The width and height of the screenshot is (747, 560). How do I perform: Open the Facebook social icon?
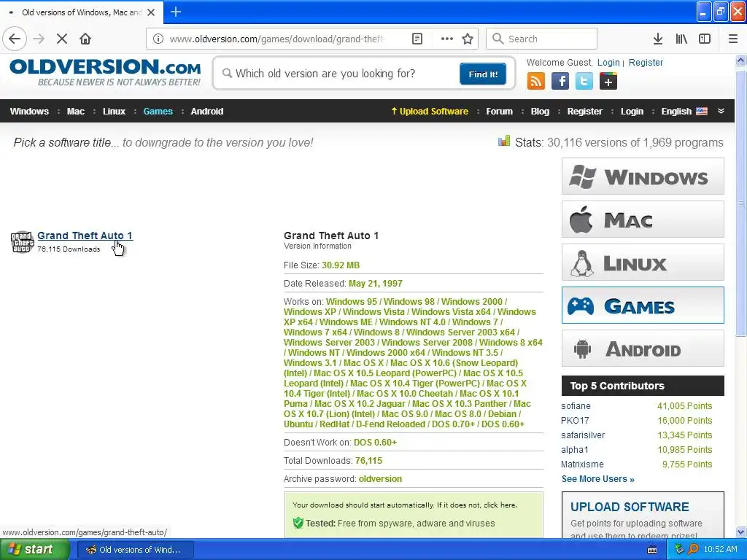560,81
